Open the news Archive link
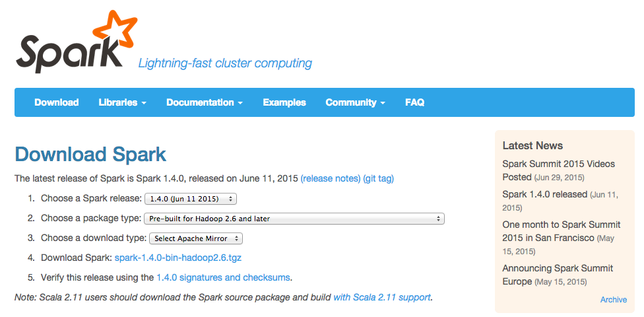 tap(613, 300)
